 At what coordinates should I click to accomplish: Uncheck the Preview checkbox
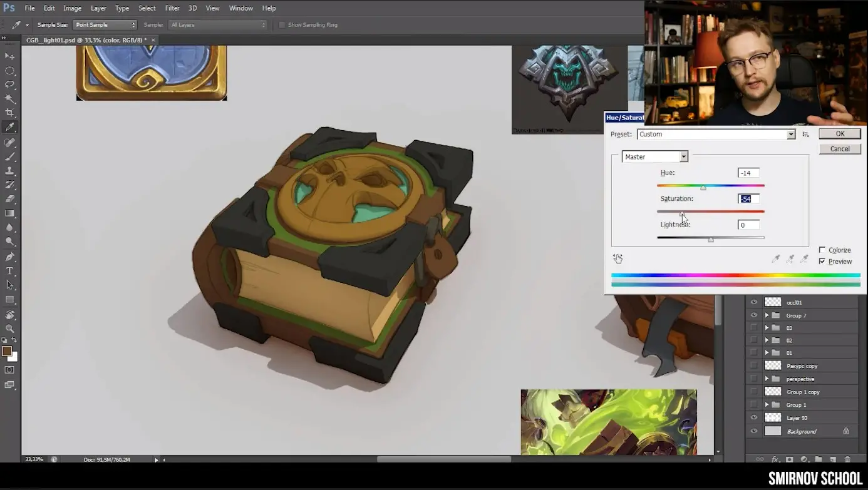coord(822,262)
